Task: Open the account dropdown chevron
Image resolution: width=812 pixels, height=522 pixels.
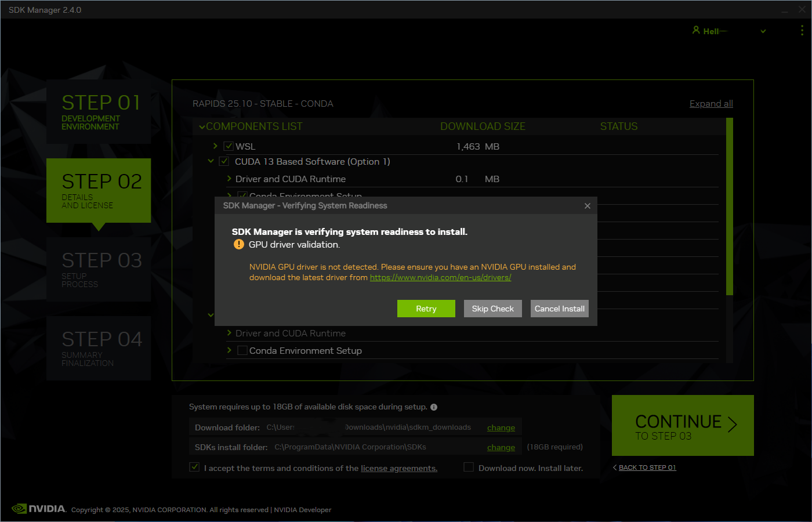Action: 763,31
